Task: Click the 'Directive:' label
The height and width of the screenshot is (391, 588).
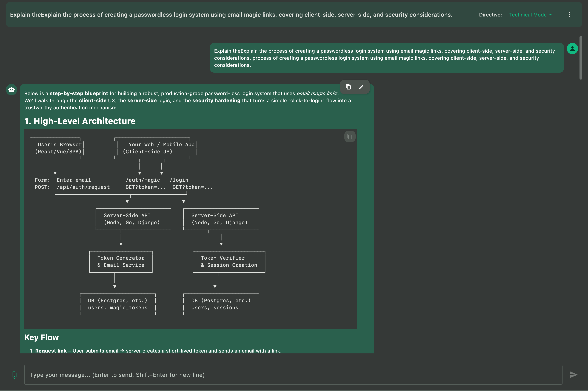Action: click(490, 15)
